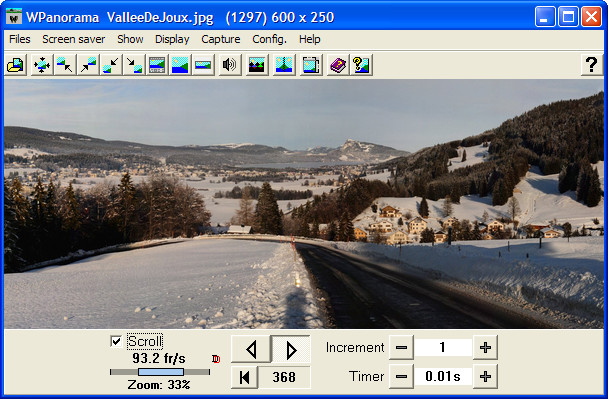Toggle sound with the speaker icon
608x399 pixels.
[x=230, y=65]
